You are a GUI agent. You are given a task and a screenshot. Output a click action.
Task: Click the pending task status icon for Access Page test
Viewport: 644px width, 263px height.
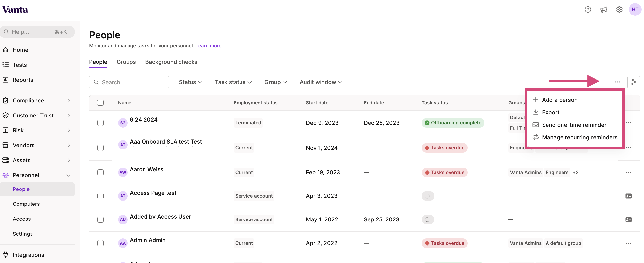428,196
